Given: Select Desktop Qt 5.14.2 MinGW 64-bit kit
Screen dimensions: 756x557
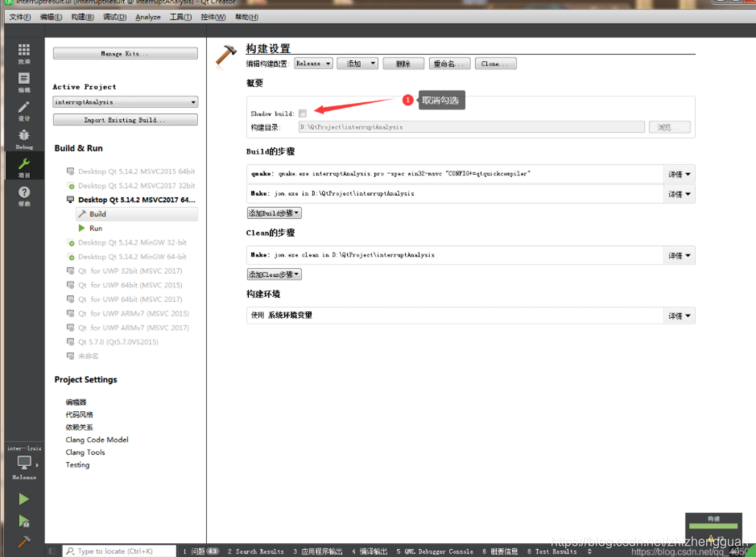Looking at the screenshot, I should coord(132,257).
